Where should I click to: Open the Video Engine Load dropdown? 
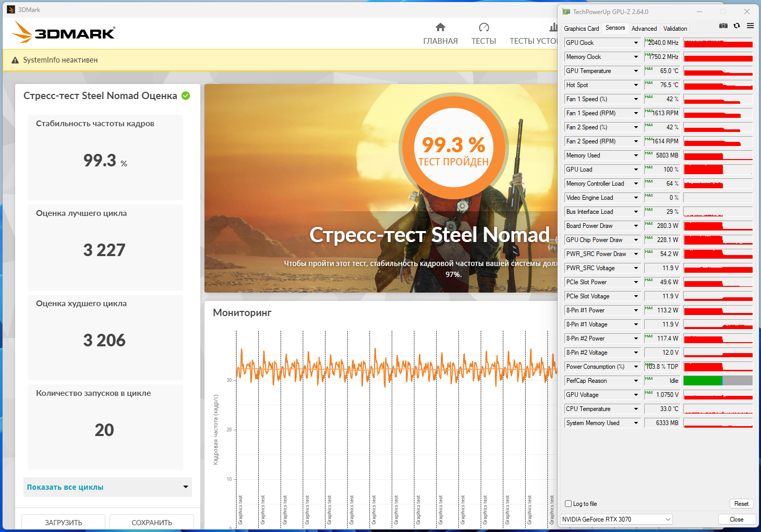[x=636, y=198]
